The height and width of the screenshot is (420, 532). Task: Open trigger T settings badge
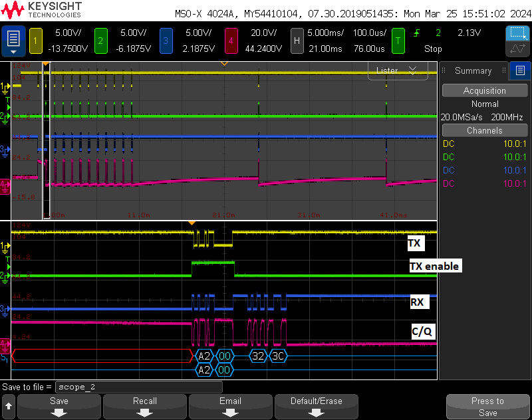[398, 41]
